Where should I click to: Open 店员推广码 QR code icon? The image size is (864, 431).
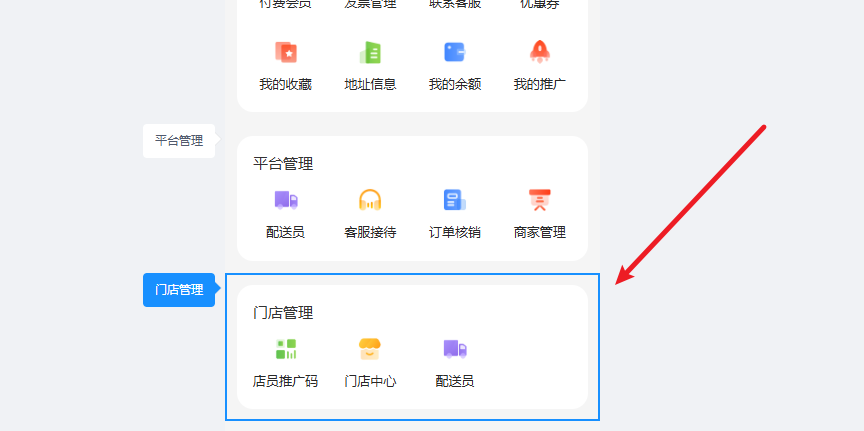[x=286, y=349]
